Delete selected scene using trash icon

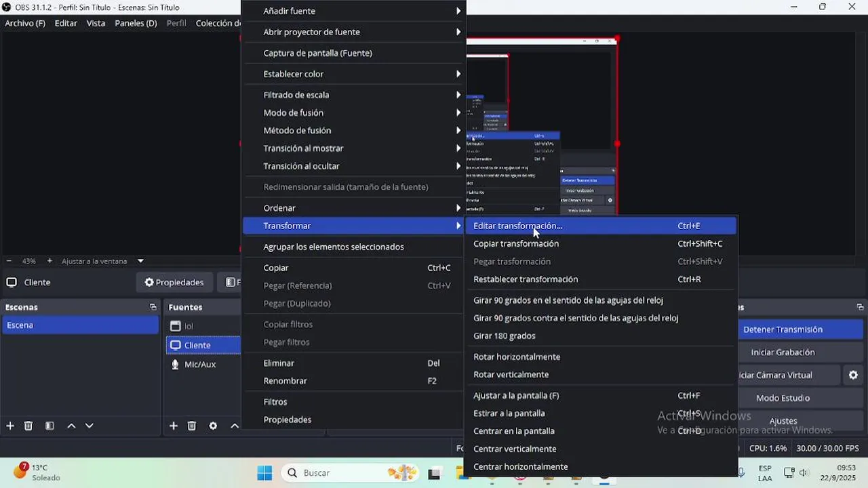click(28, 426)
